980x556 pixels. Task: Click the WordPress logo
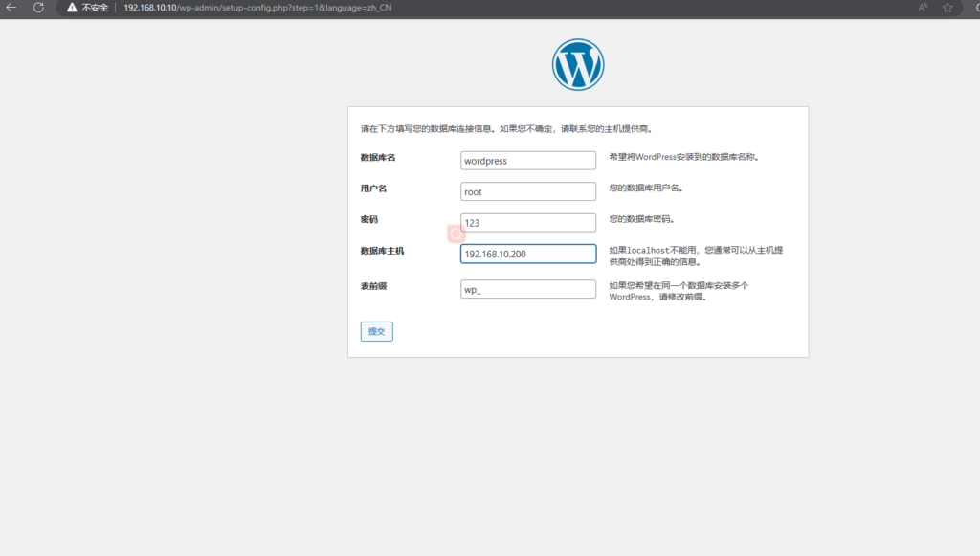coord(578,65)
